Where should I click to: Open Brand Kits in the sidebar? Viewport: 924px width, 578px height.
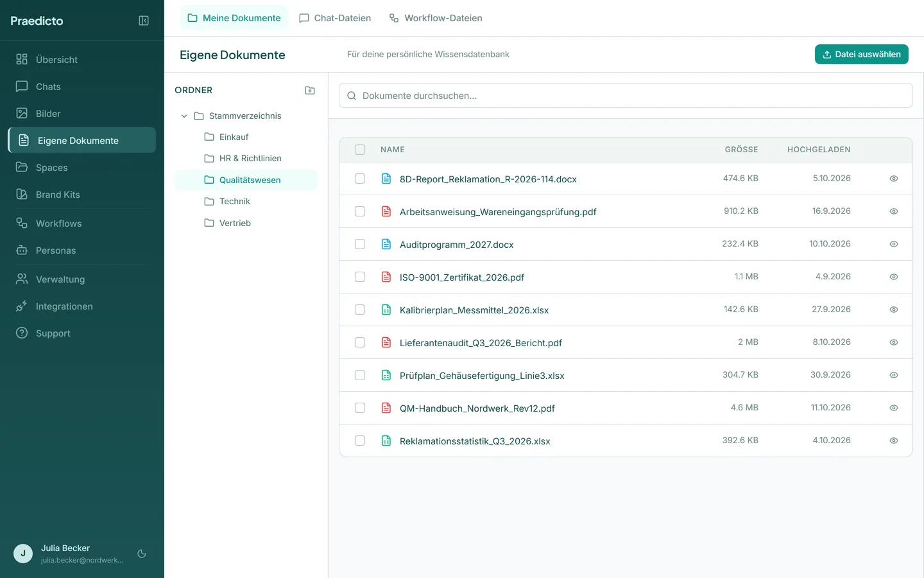click(x=81, y=195)
